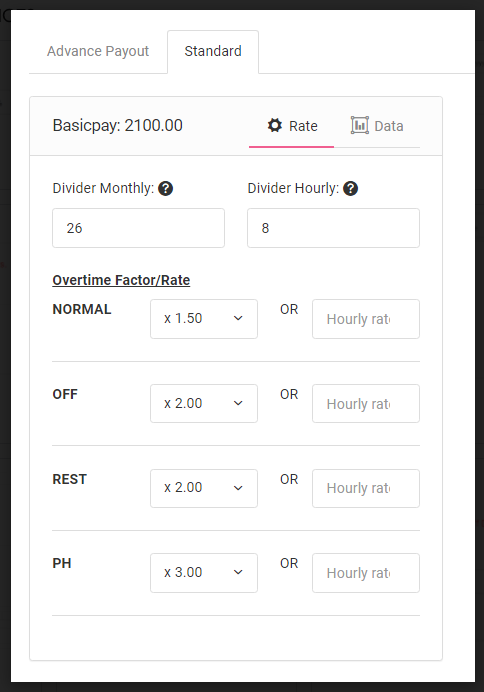Click the OFF hourly rate field
Viewport: 484px width, 692px height.
pyautogui.click(x=366, y=403)
